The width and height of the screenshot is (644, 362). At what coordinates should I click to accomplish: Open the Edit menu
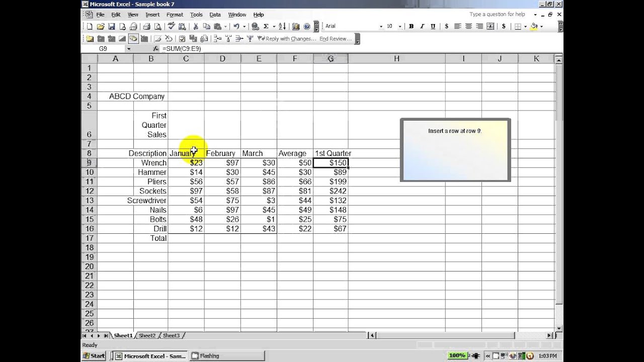click(116, 15)
